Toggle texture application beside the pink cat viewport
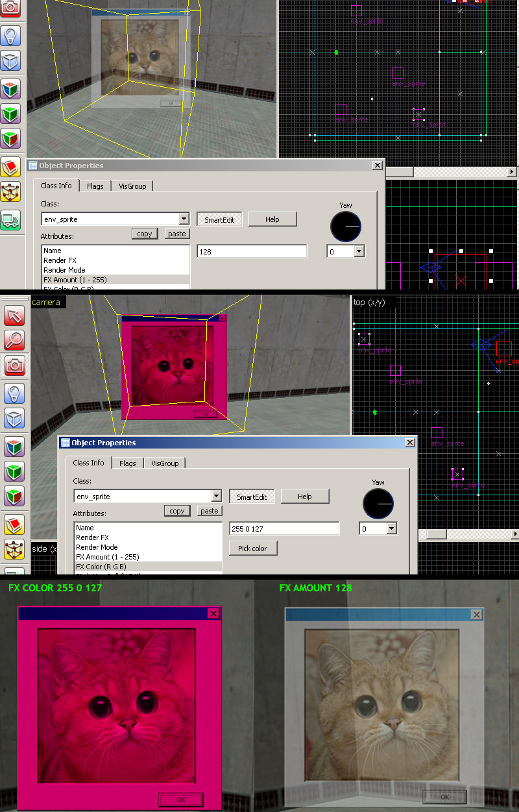The width and height of the screenshot is (519, 812). [14, 447]
